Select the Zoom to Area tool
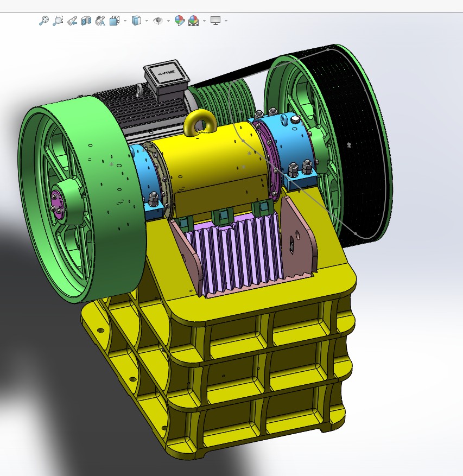Viewport: 463px width, 476px height. coord(58,21)
